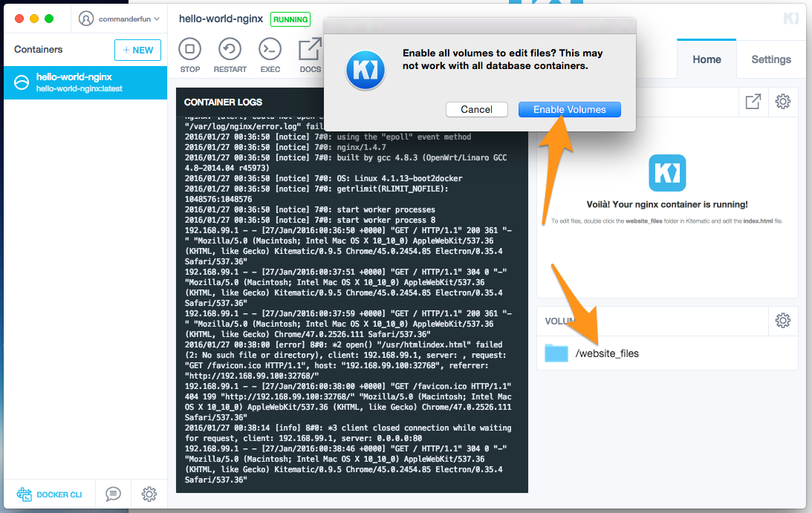
Task: Confirm with Enable Volumes button
Action: point(570,109)
